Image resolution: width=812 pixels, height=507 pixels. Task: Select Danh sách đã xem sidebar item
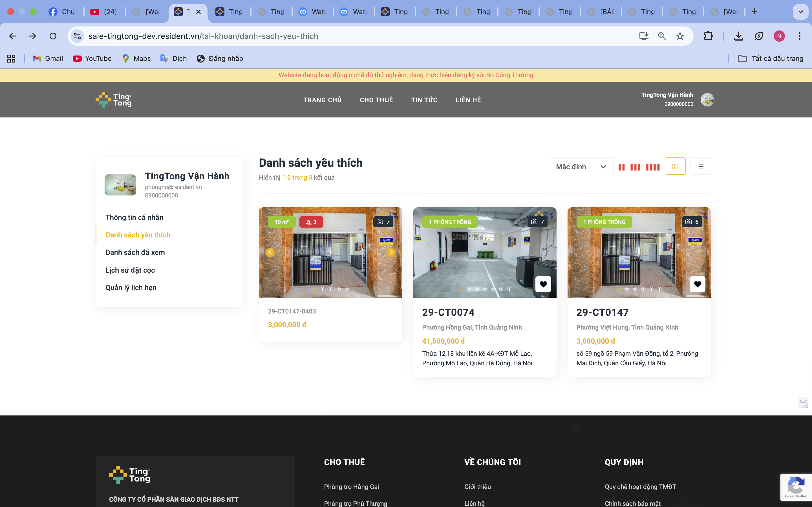click(x=135, y=252)
